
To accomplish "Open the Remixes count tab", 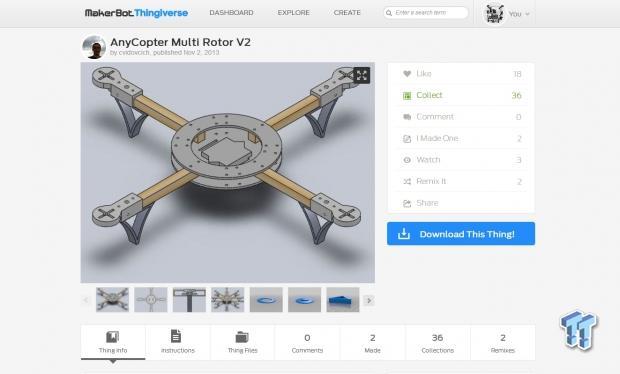I will pyautogui.click(x=503, y=342).
